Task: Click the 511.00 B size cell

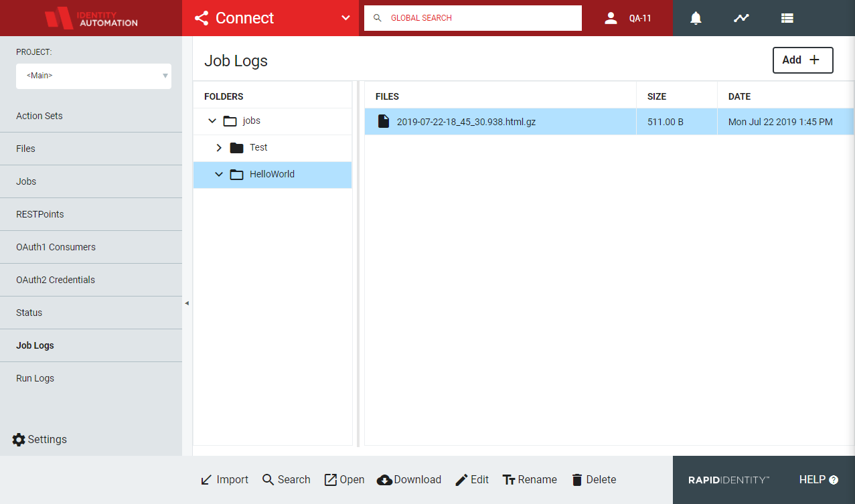Action: pyautogui.click(x=677, y=122)
